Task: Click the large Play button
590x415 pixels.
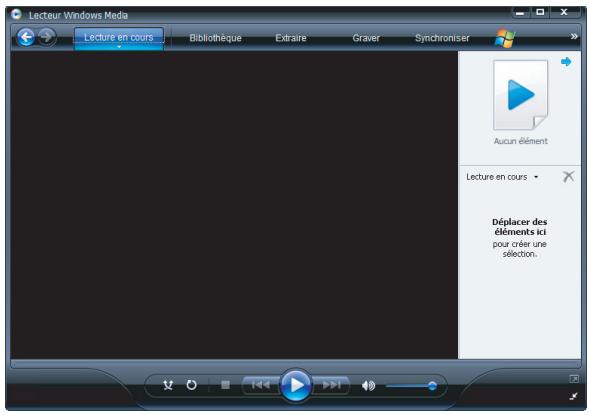Action: (296, 385)
